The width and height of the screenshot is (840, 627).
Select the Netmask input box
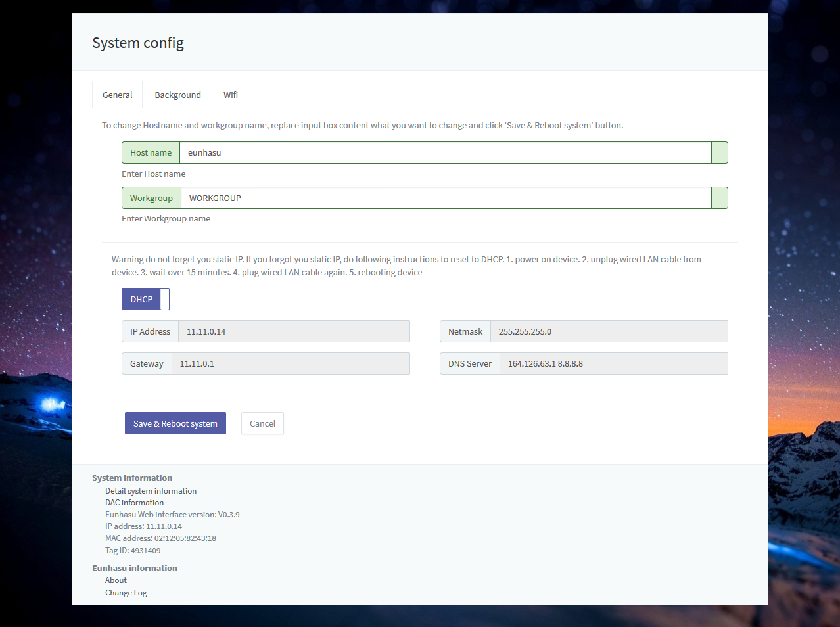pos(609,331)
